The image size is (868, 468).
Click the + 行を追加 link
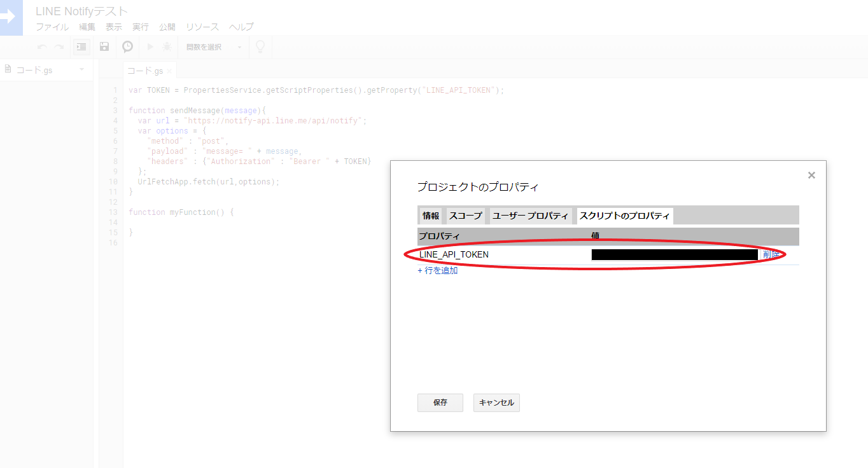pos(437,271)
